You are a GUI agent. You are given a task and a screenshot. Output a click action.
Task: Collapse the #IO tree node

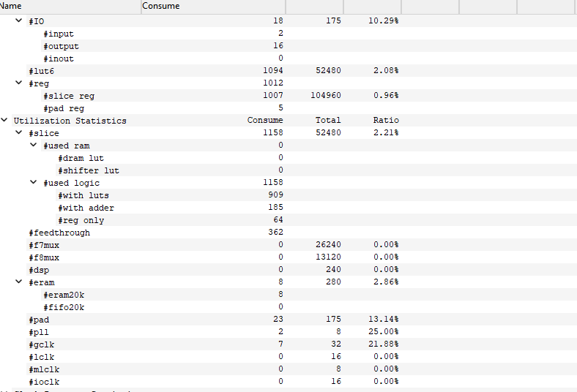click(x=19, y=21)
